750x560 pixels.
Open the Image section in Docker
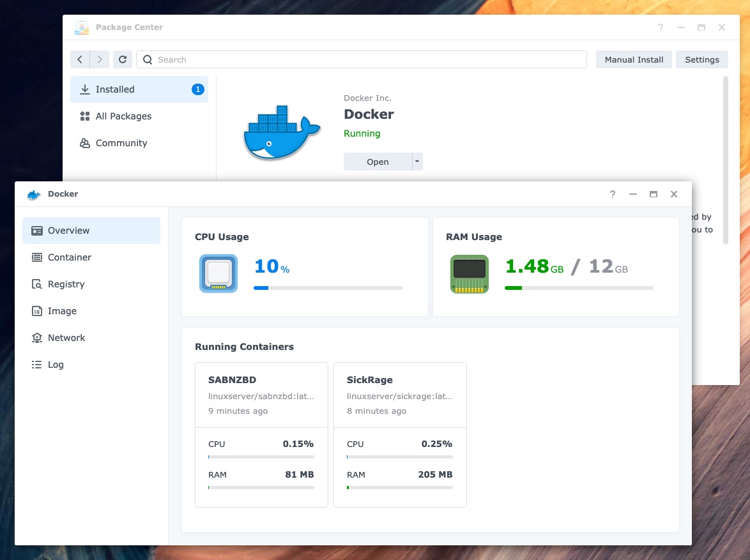pos(91,311)
